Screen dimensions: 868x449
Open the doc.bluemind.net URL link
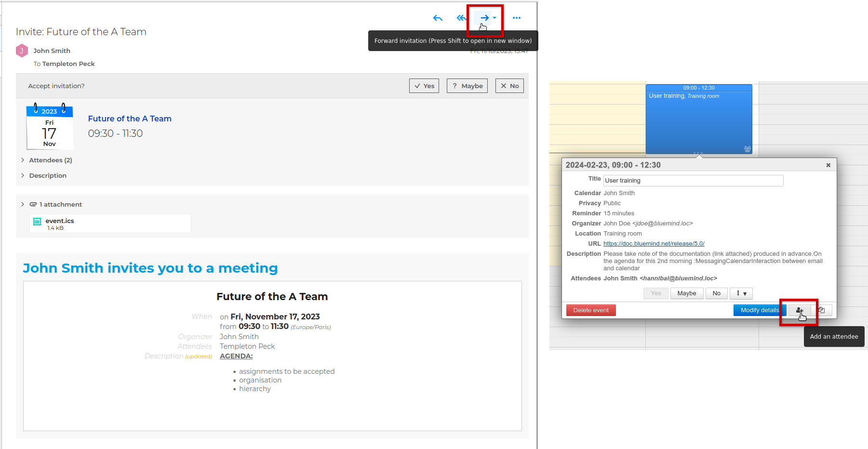654,244
